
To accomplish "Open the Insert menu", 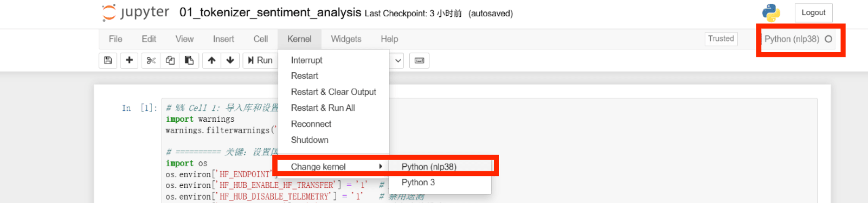I will [x=223, y=39].
